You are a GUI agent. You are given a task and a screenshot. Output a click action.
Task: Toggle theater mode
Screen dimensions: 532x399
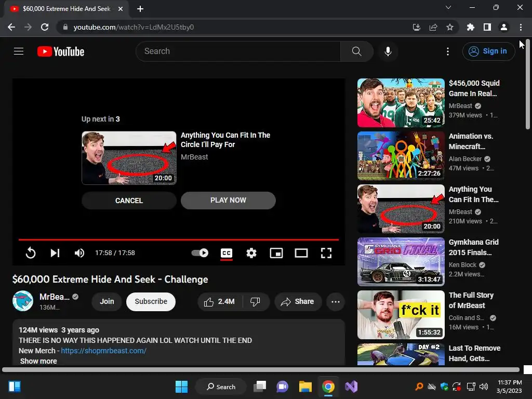coord(301,253)
